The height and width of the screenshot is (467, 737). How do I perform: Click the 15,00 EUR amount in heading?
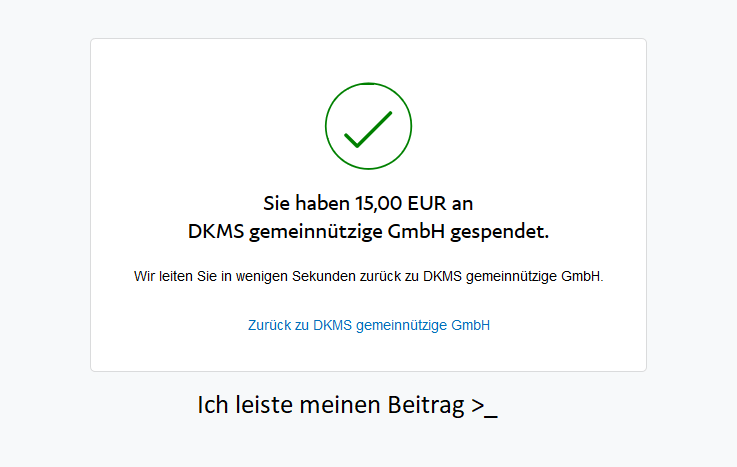[401, 203]
